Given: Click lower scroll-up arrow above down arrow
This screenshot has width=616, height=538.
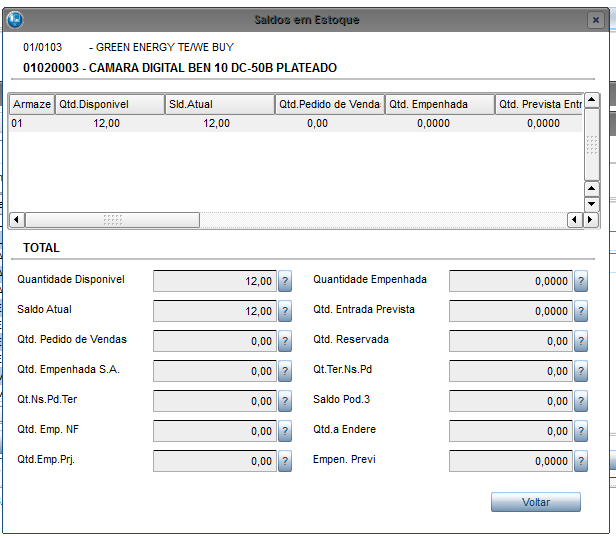Looking at the screenshot, I should [592, 189].
